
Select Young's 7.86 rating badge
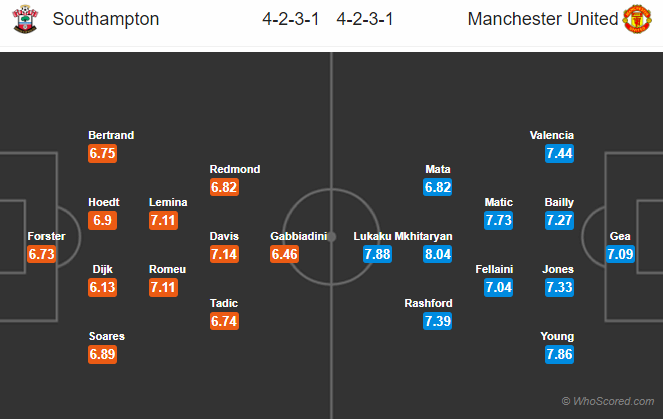pos(559,354)
